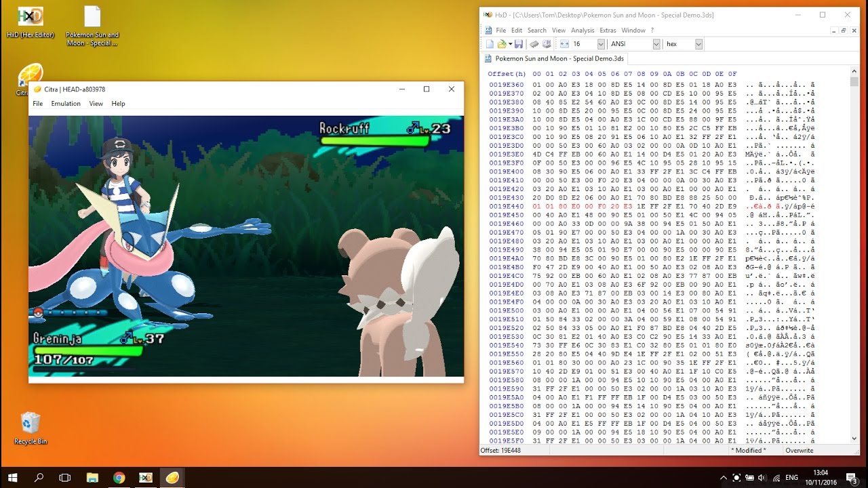Viewport: 868px width, 488px height.
Task: Expand the system tray hidden icons chevron
Action: click(724, 478)
